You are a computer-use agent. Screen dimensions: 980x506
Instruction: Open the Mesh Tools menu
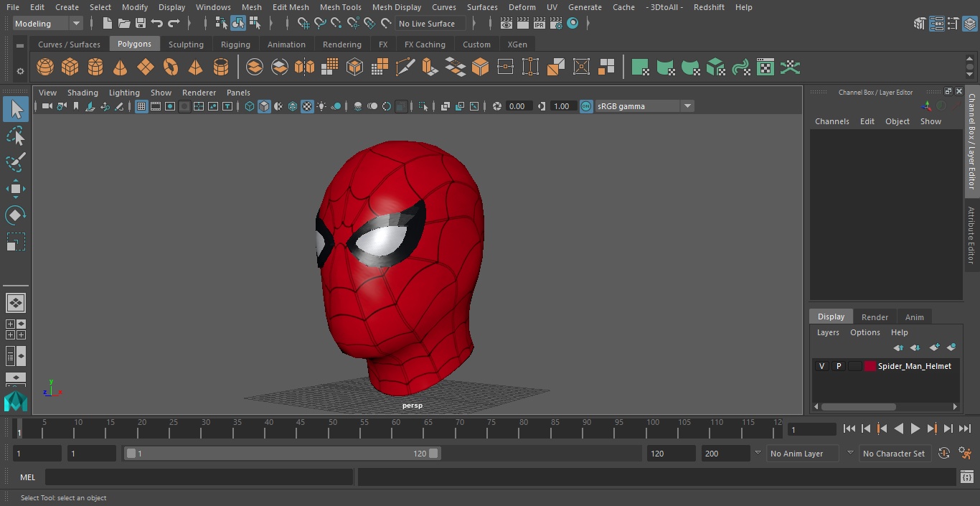tap(340, 7)
